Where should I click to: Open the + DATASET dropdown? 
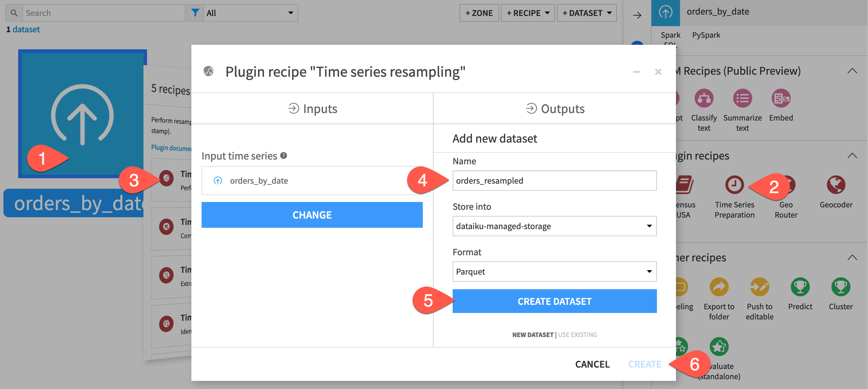(x=587, y=13)
